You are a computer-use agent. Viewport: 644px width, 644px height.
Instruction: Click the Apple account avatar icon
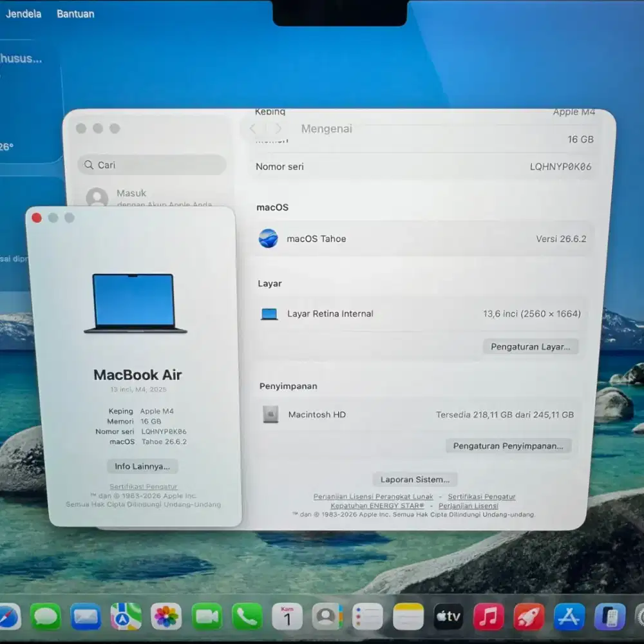pos(97,197)
